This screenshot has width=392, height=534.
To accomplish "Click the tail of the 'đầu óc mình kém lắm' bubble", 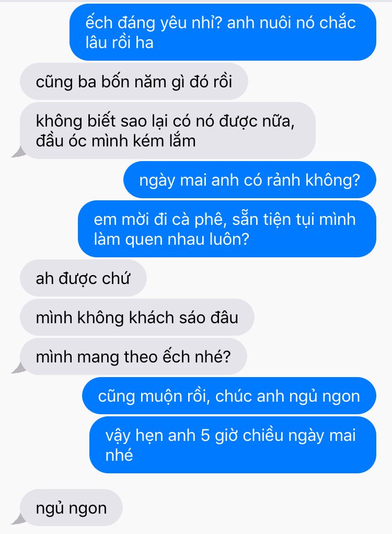I will pyautogui.click(x=19, y=152).
